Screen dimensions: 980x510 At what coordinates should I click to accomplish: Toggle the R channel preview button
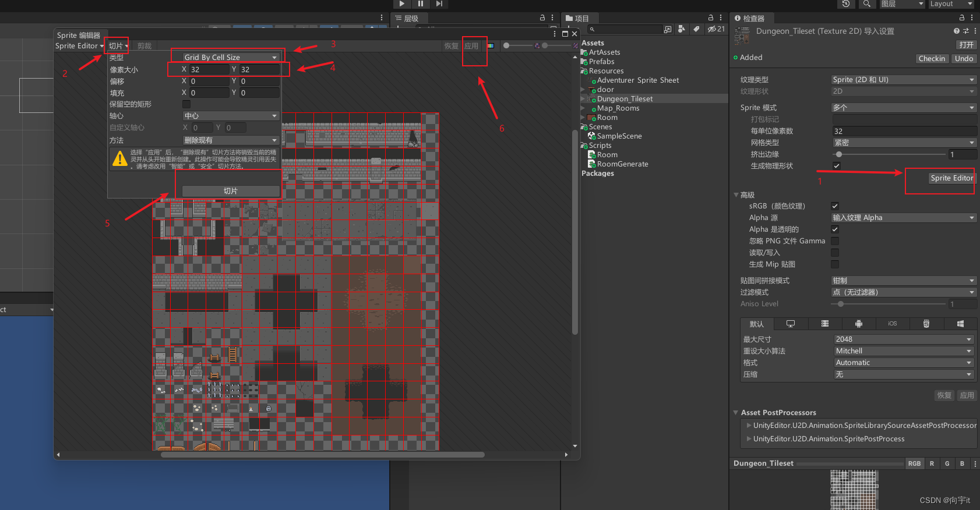click(932, 463)
